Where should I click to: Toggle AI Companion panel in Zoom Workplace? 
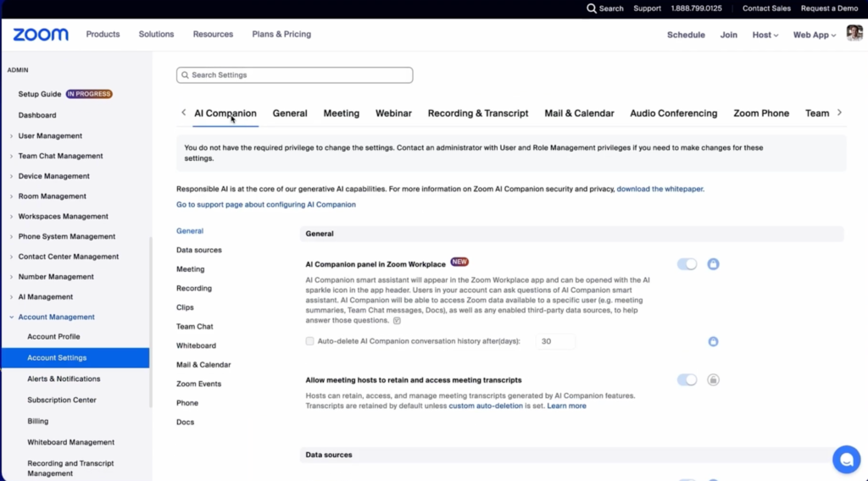click(x=687, y=264)
